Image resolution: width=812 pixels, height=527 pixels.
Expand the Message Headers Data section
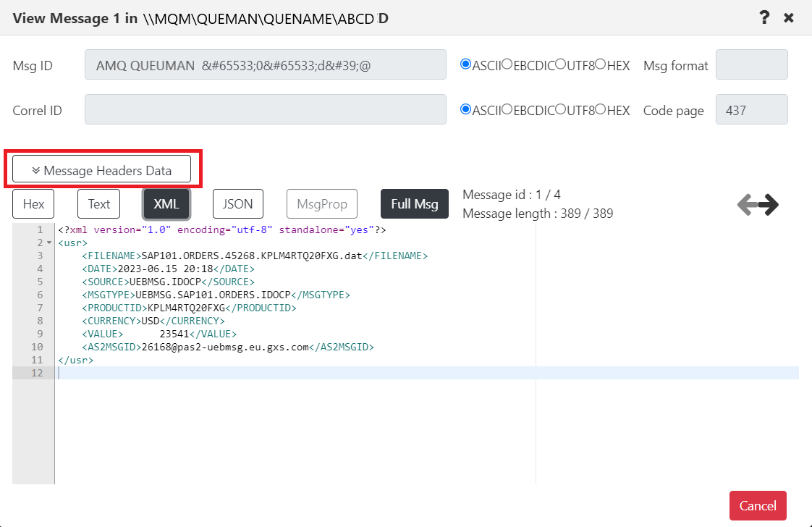tap(101, 169)
